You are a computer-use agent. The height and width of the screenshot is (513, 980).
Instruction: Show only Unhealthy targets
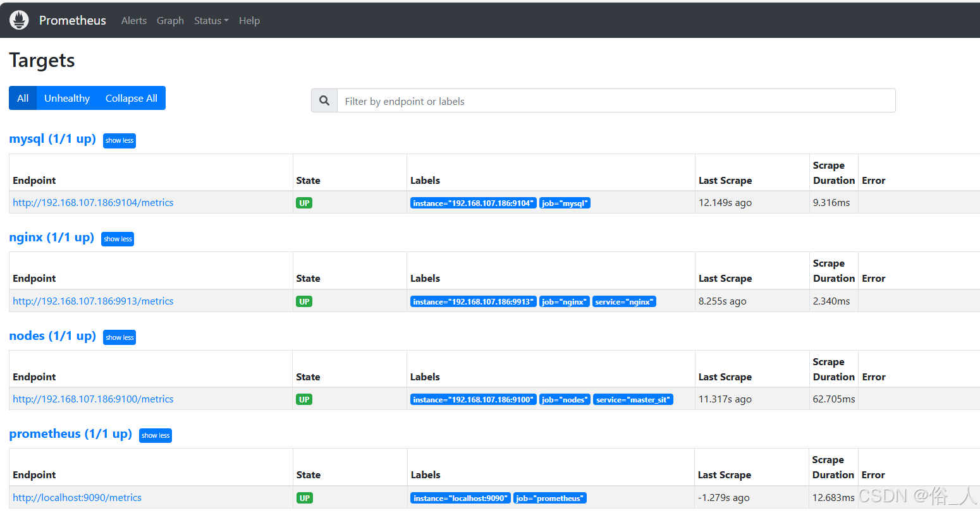[x=67, y=98]
